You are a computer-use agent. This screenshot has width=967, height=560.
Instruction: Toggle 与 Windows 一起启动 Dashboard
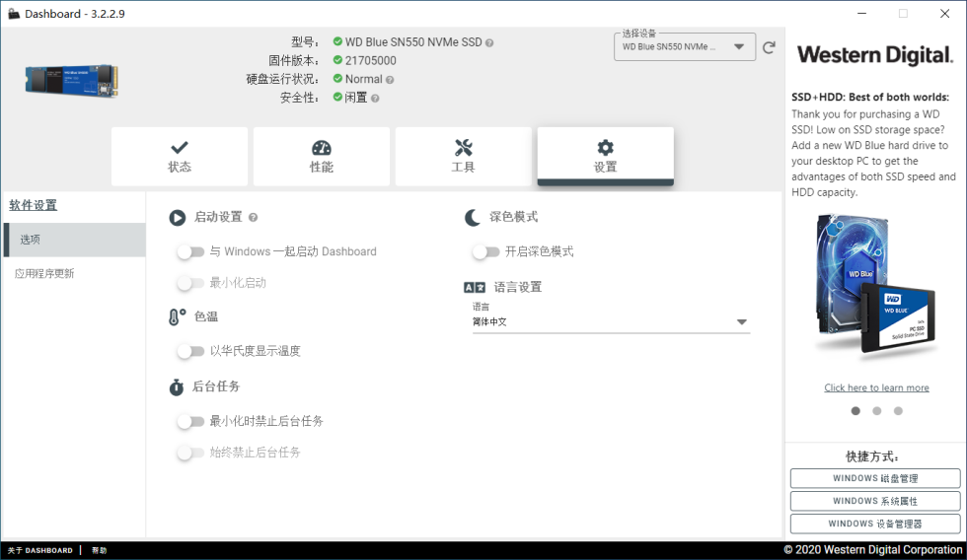click(x=189, y=252)
